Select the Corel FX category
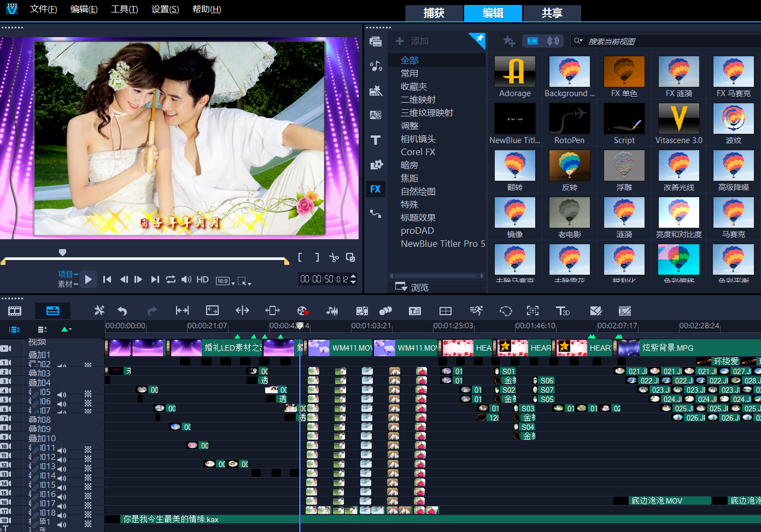Screen dimensions: 761x532 [x=418, y=152]
